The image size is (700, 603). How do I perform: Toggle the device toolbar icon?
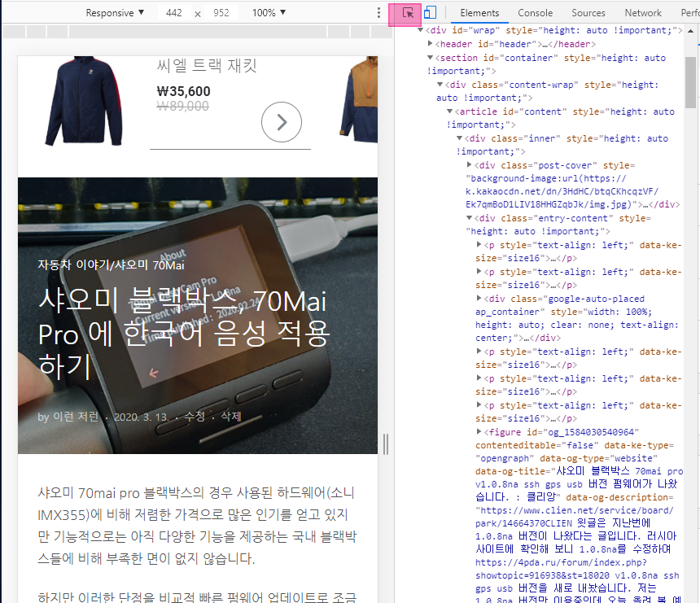pyautogui.click(x=430, y=12)
